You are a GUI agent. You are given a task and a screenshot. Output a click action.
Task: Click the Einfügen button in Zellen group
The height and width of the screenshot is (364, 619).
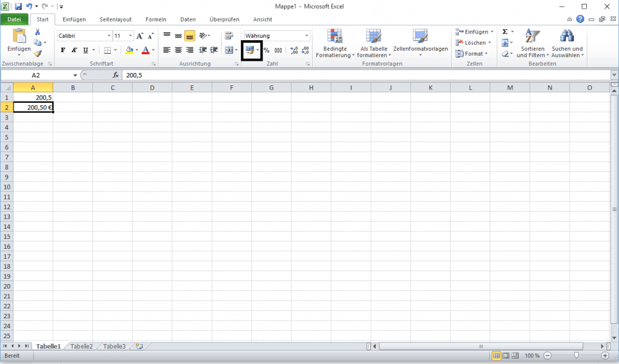[475, 32]
